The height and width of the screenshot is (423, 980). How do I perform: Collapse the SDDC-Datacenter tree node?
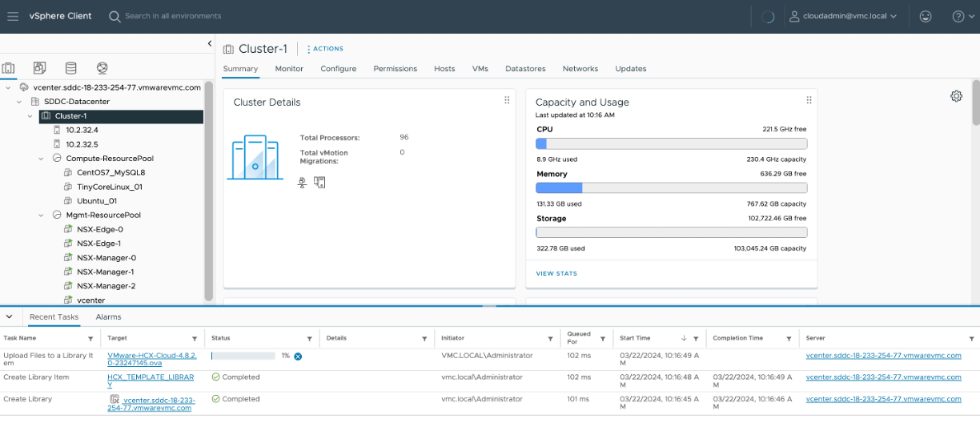[19, 102]
